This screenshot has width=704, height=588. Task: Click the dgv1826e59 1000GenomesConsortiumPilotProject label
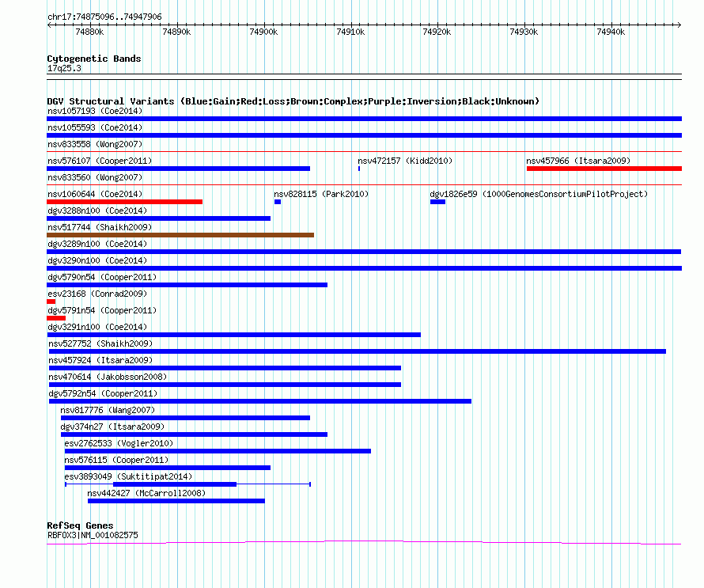click(x=539, y=194)
